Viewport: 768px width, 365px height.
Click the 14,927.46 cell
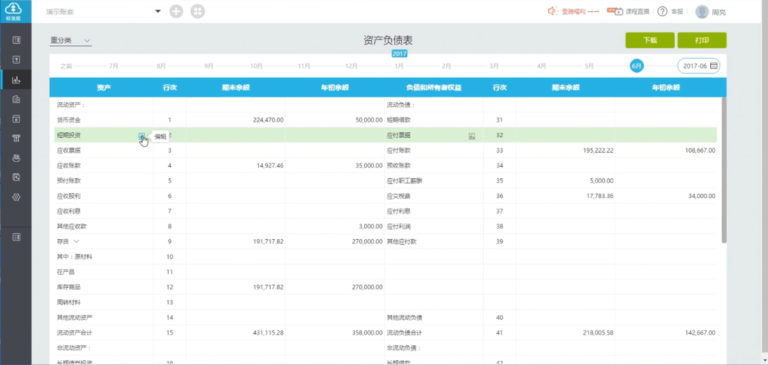point(270,166)
